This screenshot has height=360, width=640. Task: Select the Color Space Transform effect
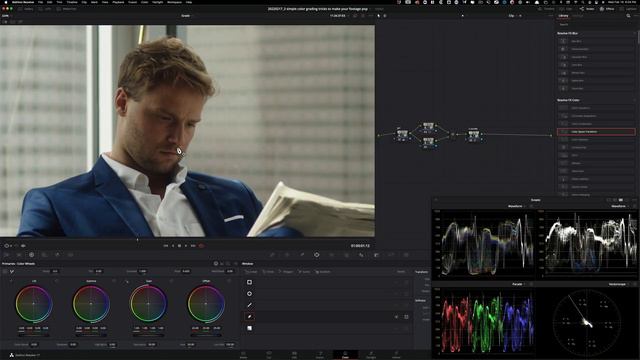point(596,132)
